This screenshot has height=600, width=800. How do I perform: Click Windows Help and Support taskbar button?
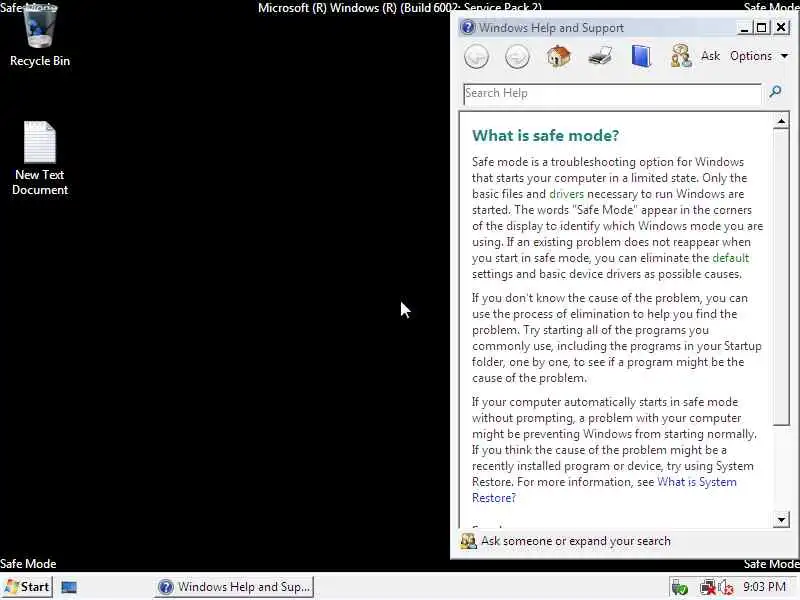tap(234, 587)
